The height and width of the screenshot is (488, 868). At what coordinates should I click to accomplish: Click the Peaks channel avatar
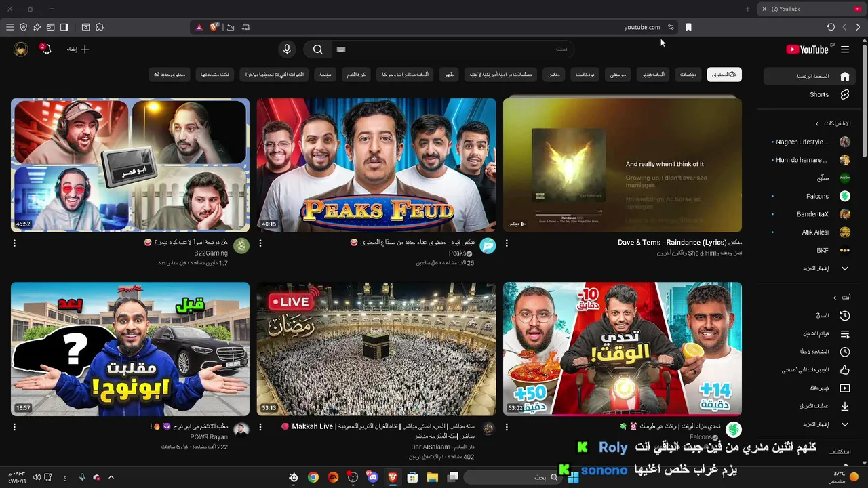[x=488, y=245]
